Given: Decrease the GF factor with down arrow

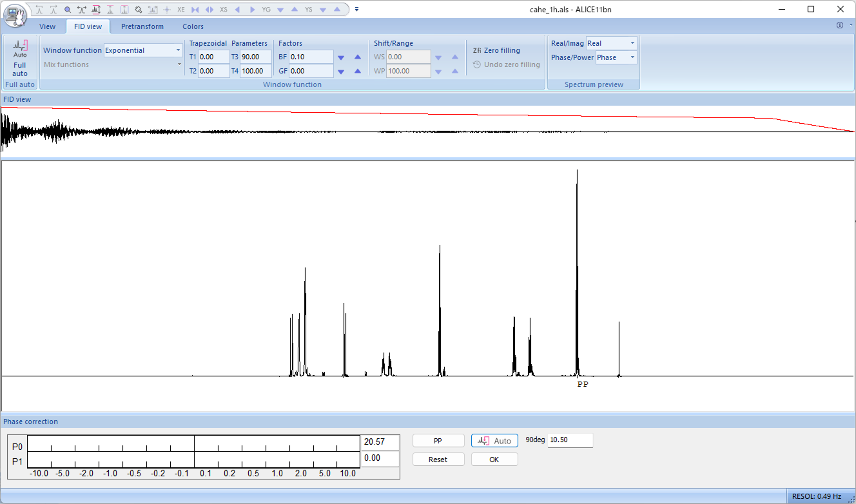Looking at the screenshot, I should [x=341, y=72].
